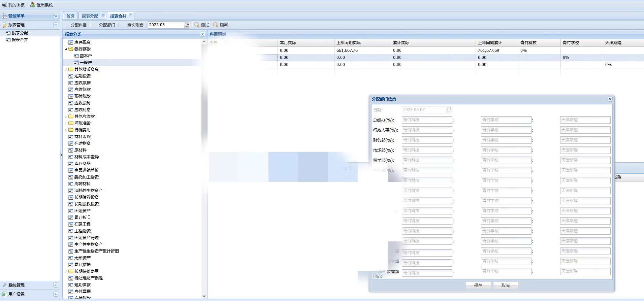The image size is (644, 301).
Task: Expand the 系统管理 section with the plus icon
Action: click(56, 285)
